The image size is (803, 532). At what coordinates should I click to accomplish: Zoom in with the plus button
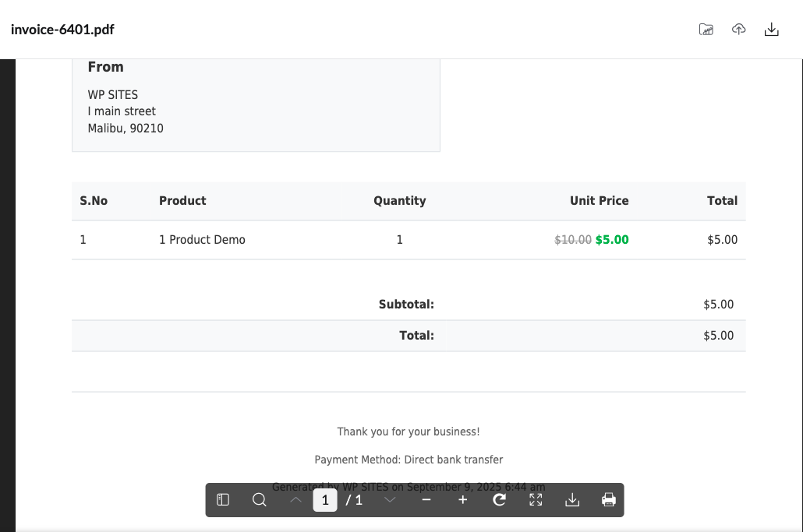coord(462,500)
